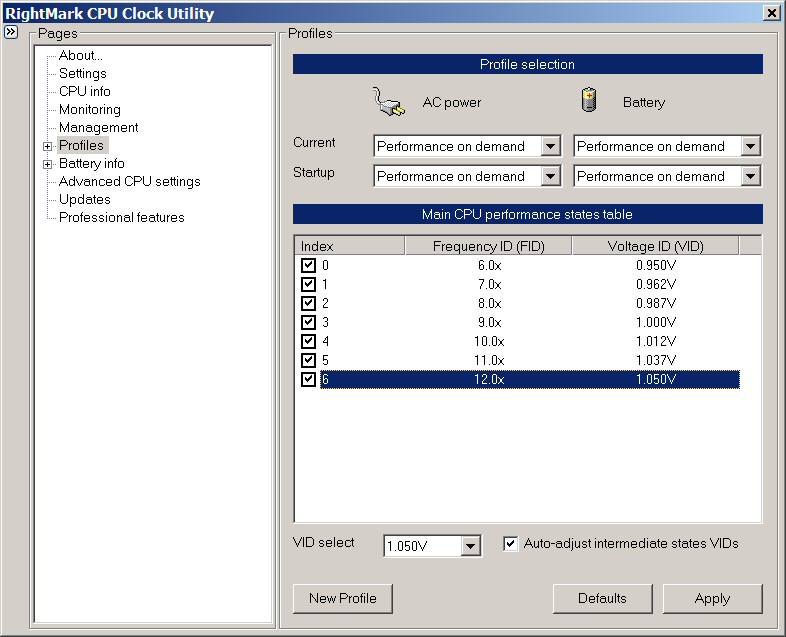Select the 11.0x frequency cell

point(489,360)
